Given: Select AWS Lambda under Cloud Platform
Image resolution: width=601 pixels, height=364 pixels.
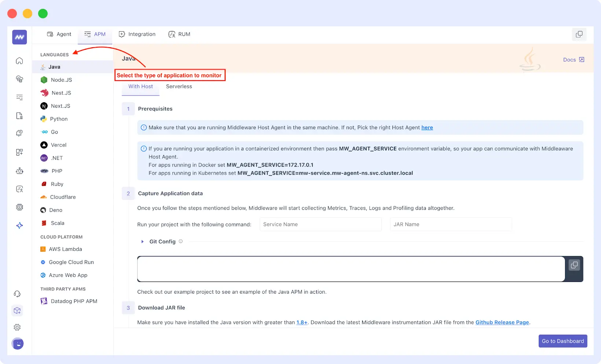Looking at the screenshot, I should (66, 249).
